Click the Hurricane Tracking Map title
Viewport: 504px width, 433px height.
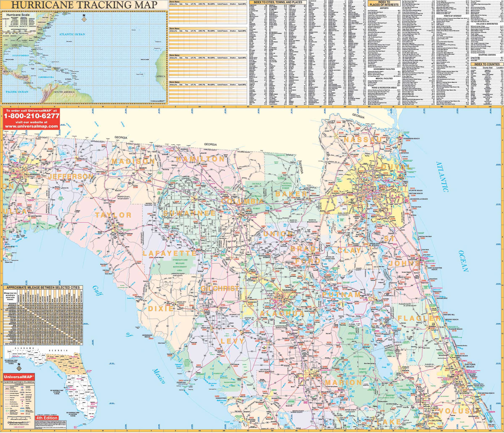(84, 5)
